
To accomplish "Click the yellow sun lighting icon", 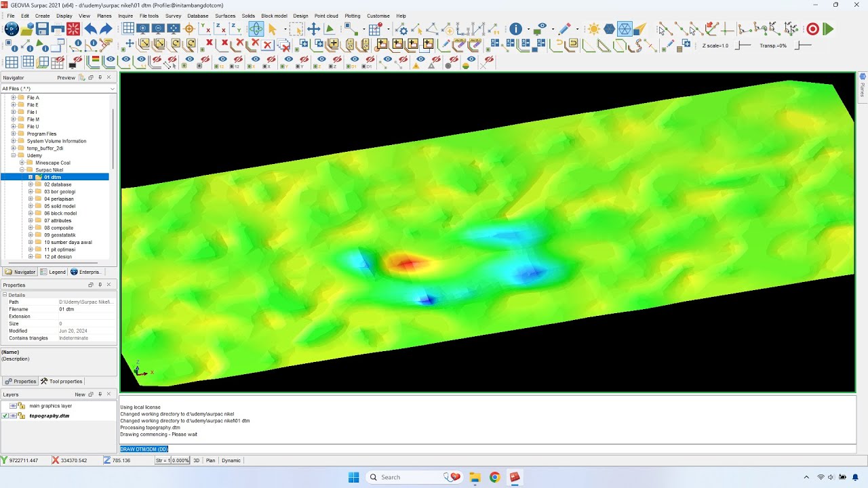I will tap(594, 29).
